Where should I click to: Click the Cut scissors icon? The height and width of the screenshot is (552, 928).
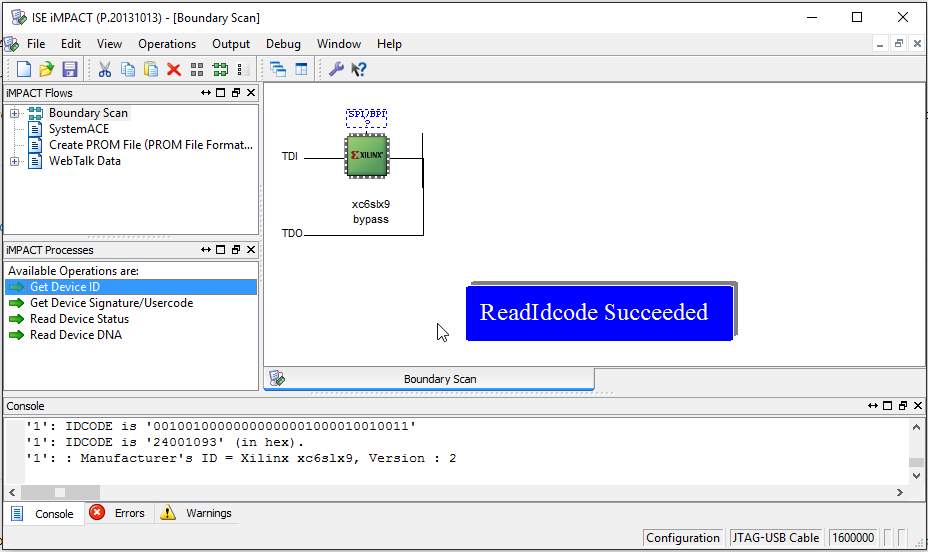(104, 69)
